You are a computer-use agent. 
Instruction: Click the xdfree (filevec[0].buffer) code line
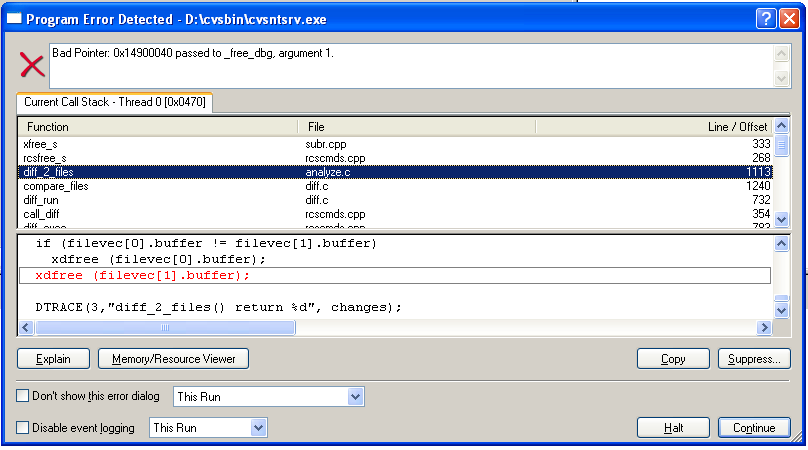click(x=158, y=259)
